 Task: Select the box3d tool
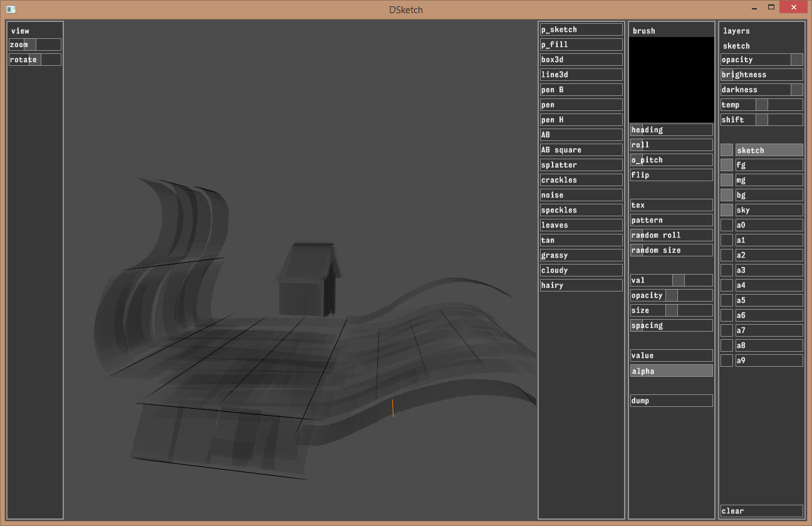[581, 60]
